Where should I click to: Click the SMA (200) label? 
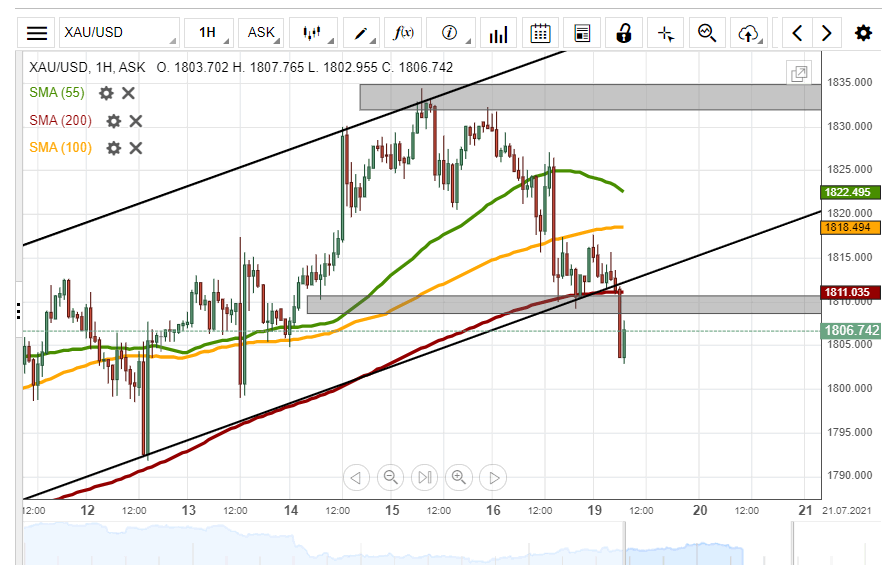click(60, 120)
